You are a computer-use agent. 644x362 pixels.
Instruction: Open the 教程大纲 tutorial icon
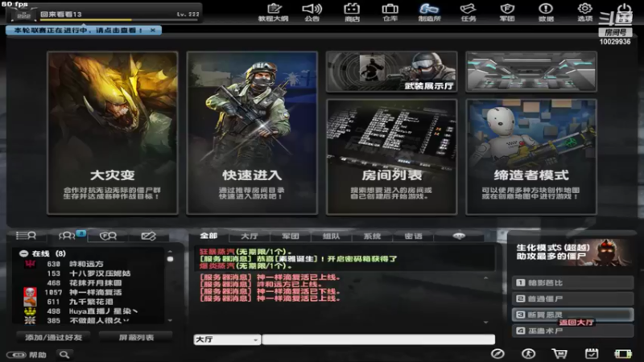273,12
